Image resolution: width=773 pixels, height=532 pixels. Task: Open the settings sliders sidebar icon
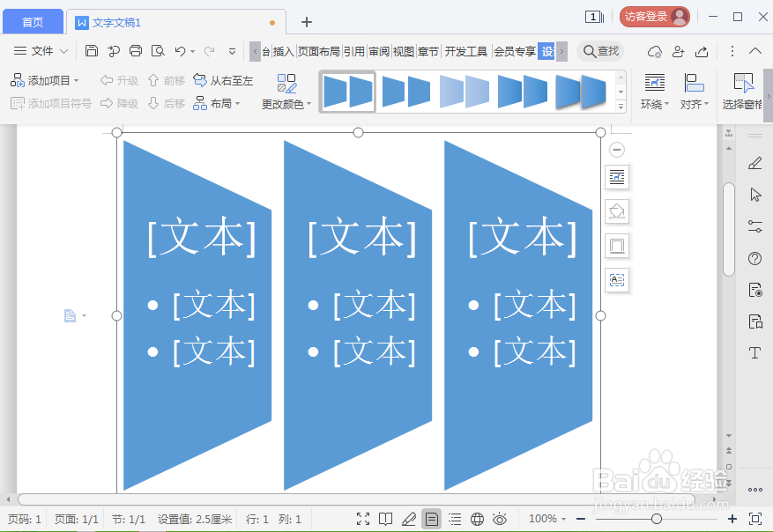tap(754, 226)
